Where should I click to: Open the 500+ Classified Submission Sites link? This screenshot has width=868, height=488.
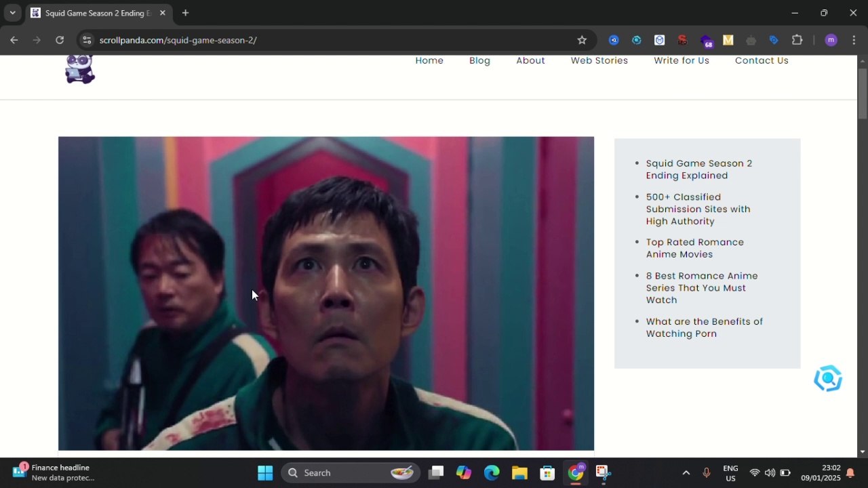698,209
